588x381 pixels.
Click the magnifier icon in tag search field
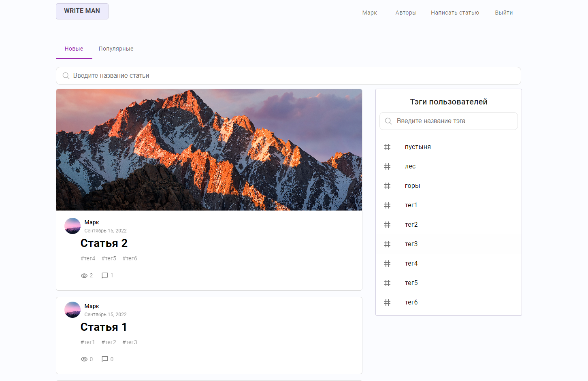[x=388, y=121]
